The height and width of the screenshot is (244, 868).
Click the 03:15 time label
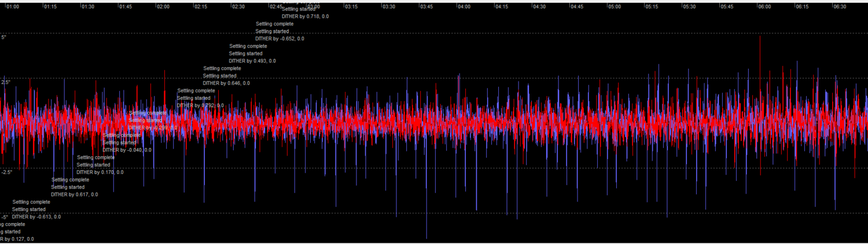pyautogui.click(x=351, y=7)
